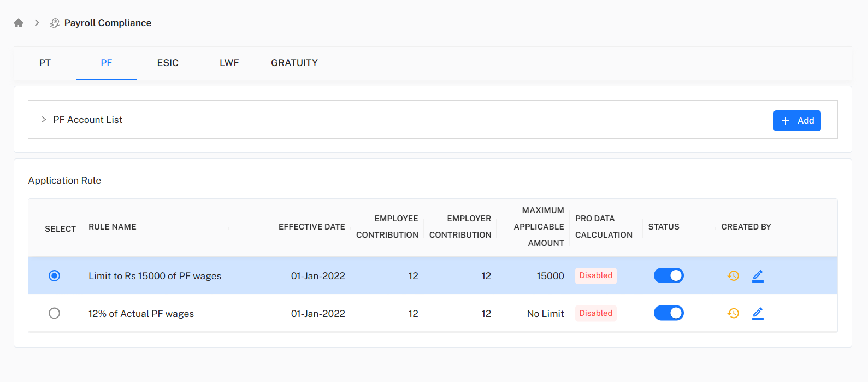Disable status switch for 12% Actual PF wages
Viewport: 868px width, 382px height.
[x=669, y=313]
